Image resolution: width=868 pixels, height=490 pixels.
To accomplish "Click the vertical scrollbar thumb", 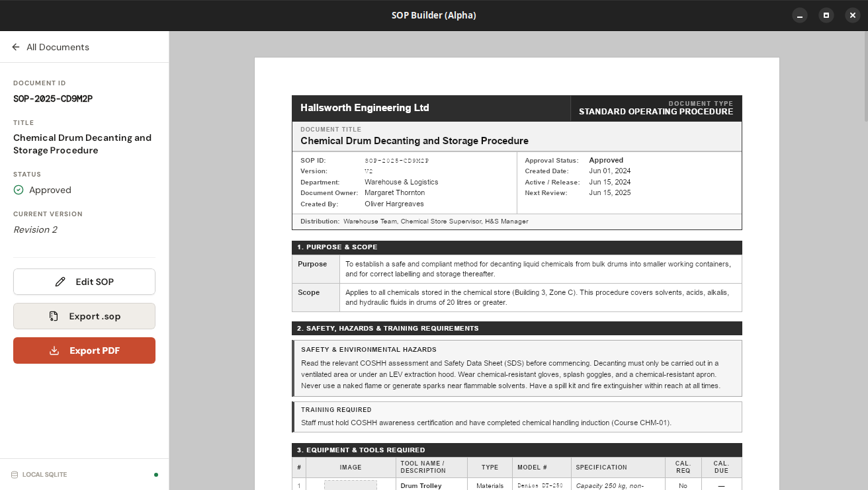I will tap(865, 78).
